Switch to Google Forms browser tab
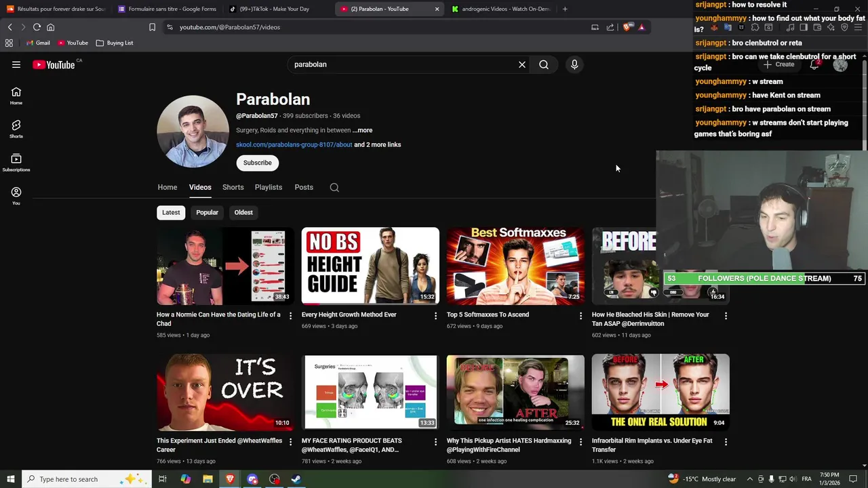 tap(167, 9)
